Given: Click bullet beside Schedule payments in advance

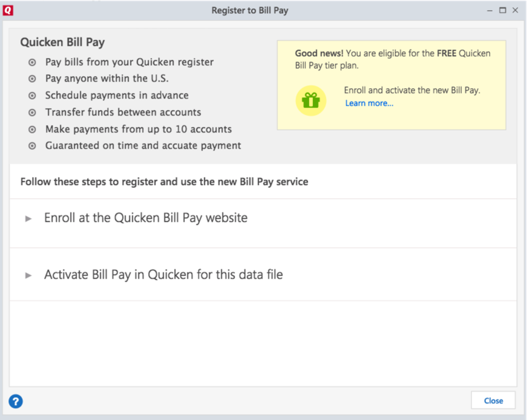Looking at the screenshot, I should tap(32, 96).
